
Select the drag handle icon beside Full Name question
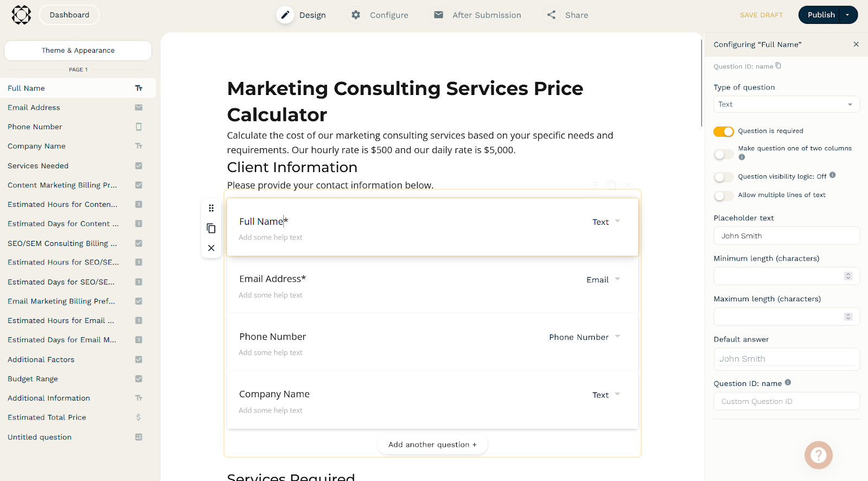click(x=211, y=208)
